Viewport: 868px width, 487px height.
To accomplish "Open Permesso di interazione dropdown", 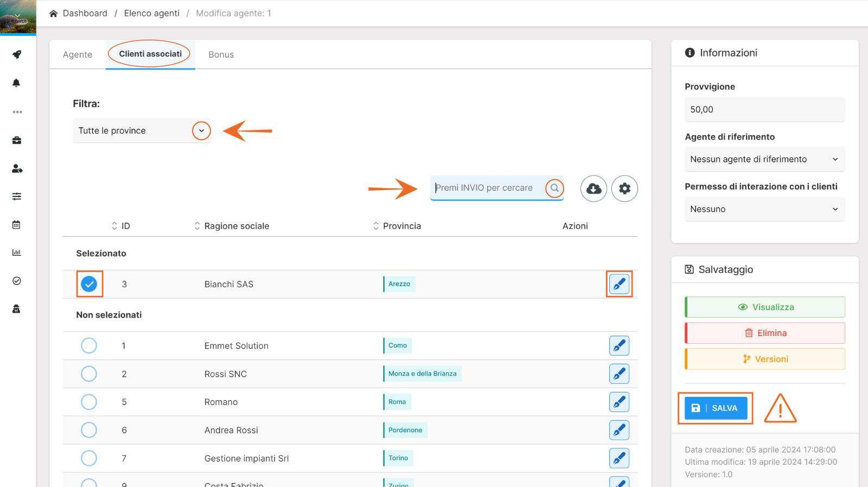I will (764, 209).
